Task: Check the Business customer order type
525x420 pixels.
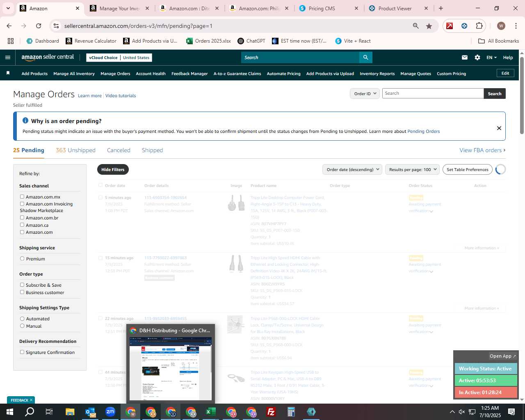Action: click(x=22, y=292)
